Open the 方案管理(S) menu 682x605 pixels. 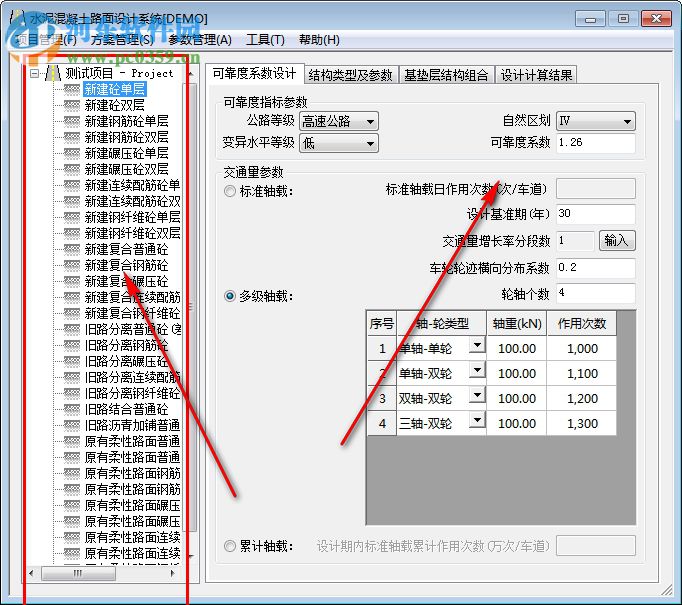(122, 40)
